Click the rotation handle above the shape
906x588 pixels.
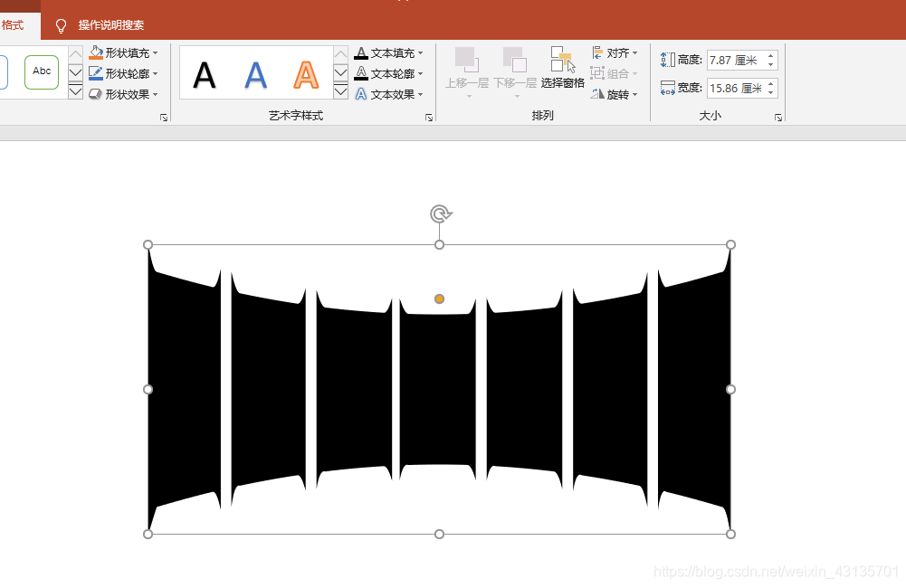tap(441, 213)
